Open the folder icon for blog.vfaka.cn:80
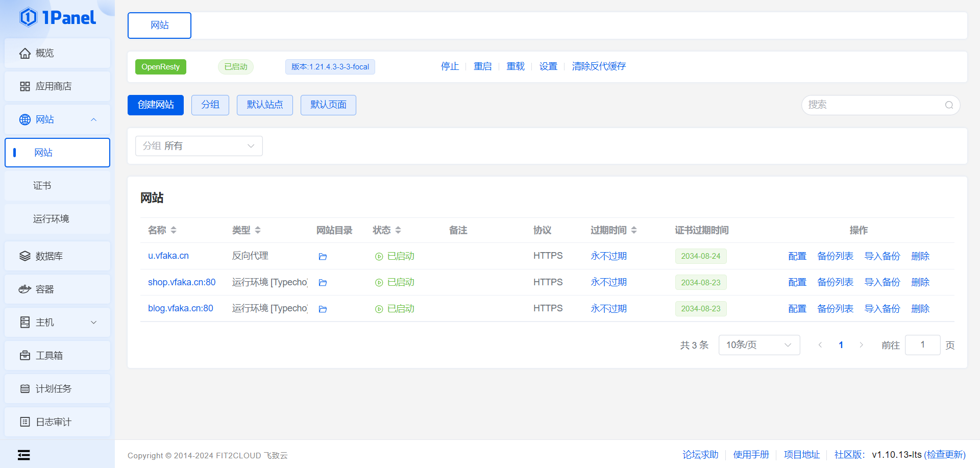Viewport: 980px width, 468px height. pyautogui.click(x=323, y=309)
